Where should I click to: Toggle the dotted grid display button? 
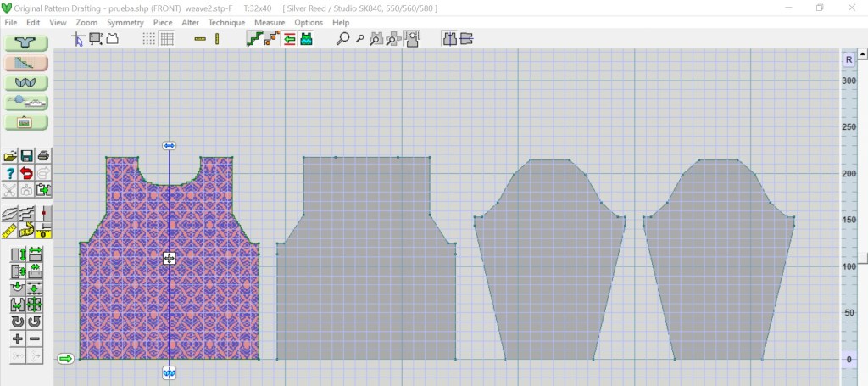point(149,38)
